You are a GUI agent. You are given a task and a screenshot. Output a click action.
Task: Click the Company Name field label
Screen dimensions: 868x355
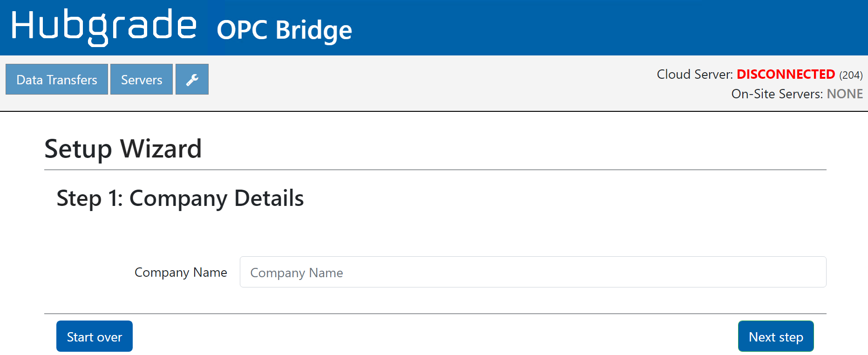(x=181, y=273)
